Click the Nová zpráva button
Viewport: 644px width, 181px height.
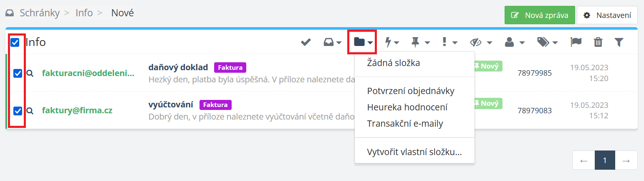(x=540, y=15)
